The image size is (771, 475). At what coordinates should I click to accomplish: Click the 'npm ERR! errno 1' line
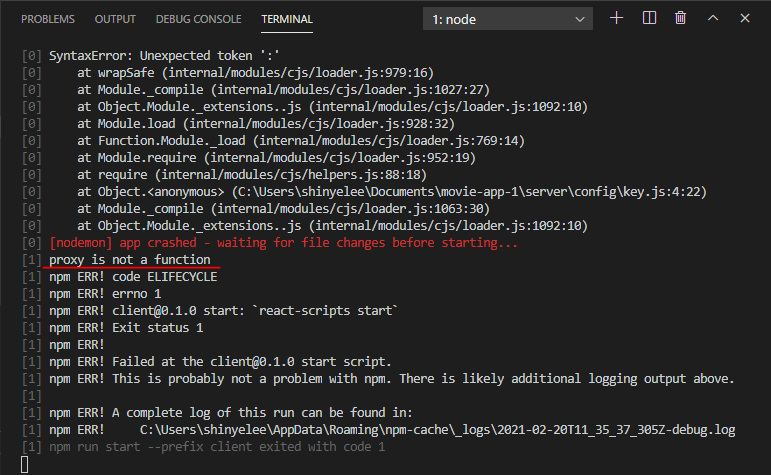105,294
